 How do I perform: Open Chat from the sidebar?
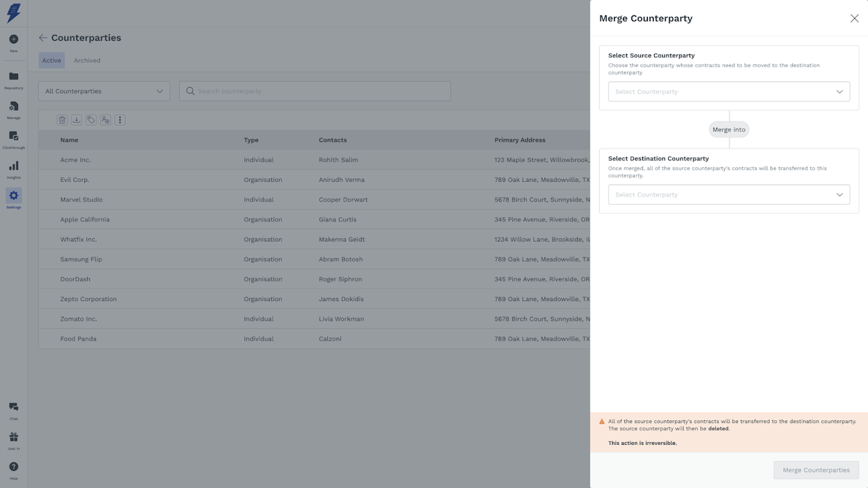click(14, 407)
